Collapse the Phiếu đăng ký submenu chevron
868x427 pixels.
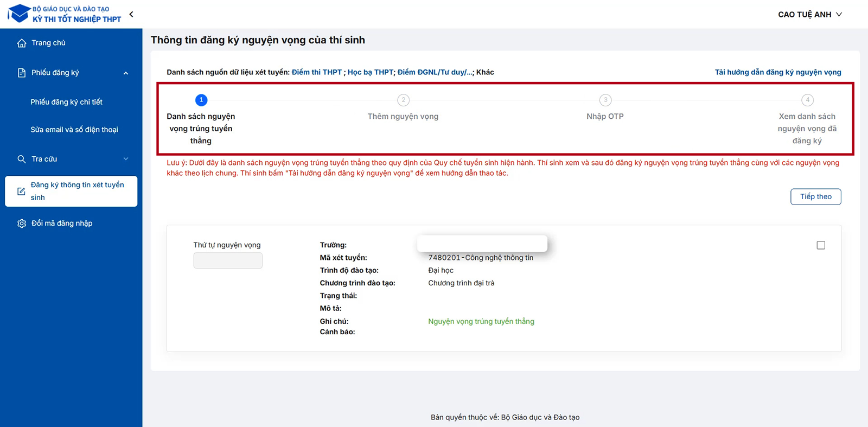126,73
